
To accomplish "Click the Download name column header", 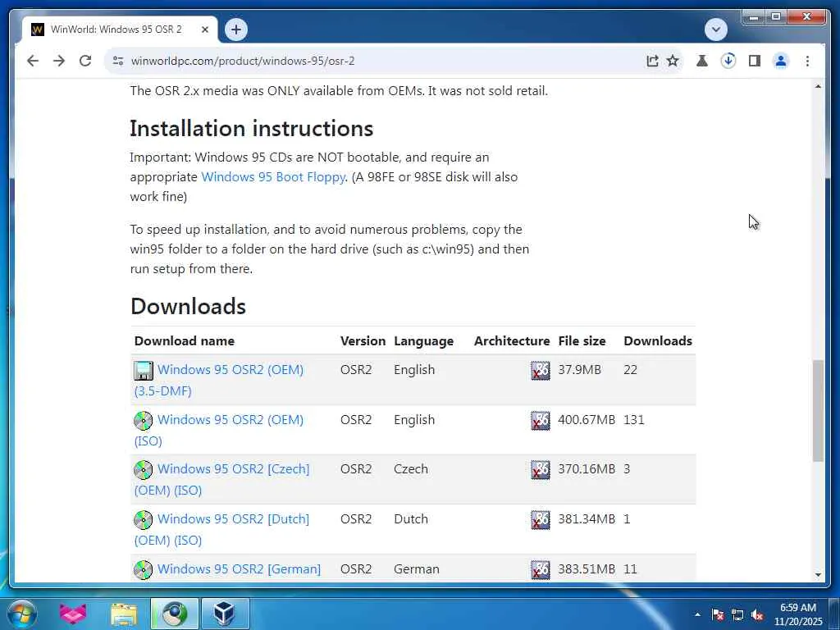I will coord(185,340).
